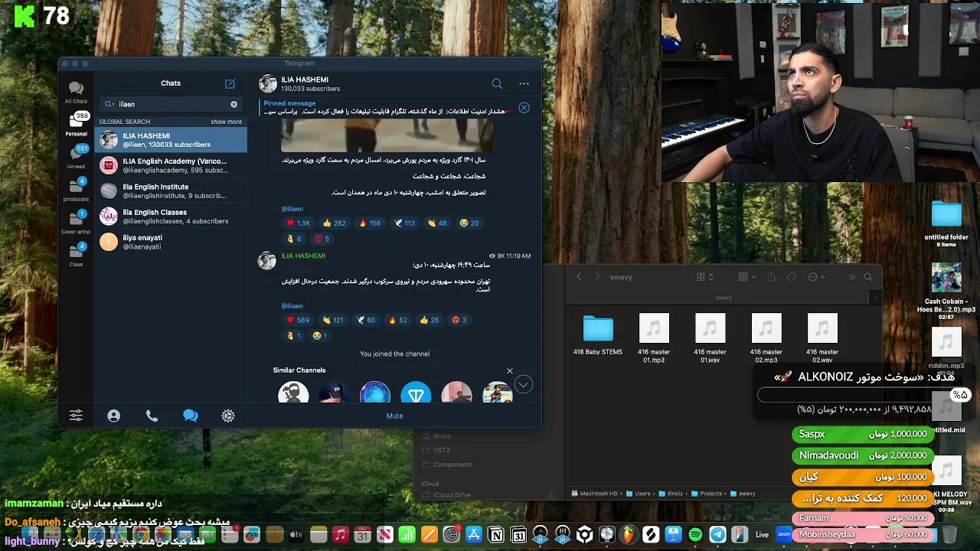
Task: Open the Class chat folder
Action: click(76, 255)
